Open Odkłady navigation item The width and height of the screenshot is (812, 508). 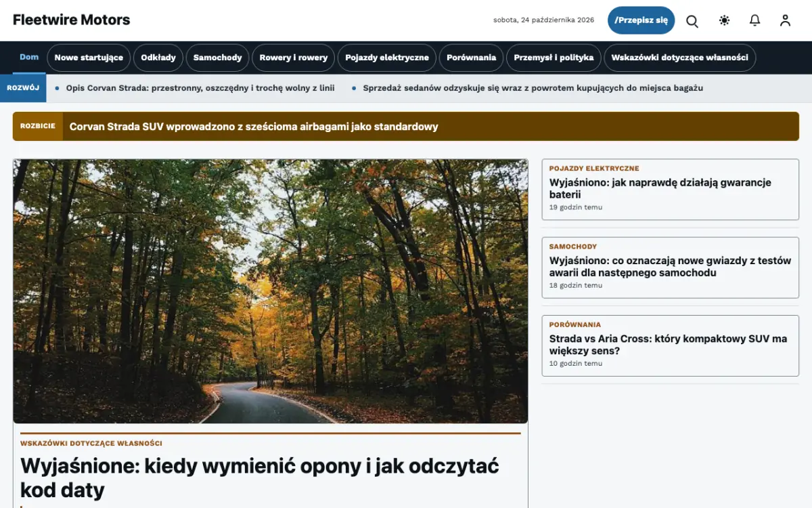(158, 58)
